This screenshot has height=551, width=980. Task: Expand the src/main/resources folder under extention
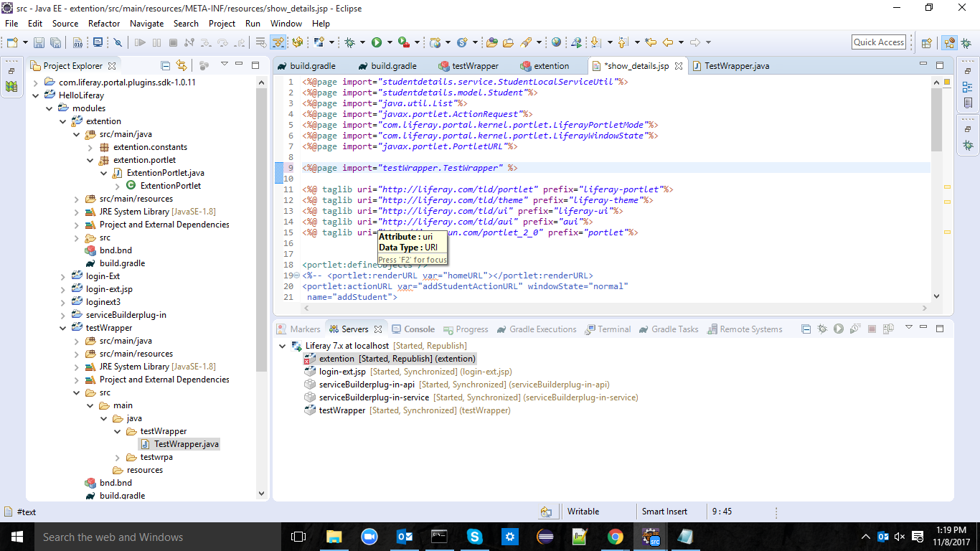pos(77,199)
